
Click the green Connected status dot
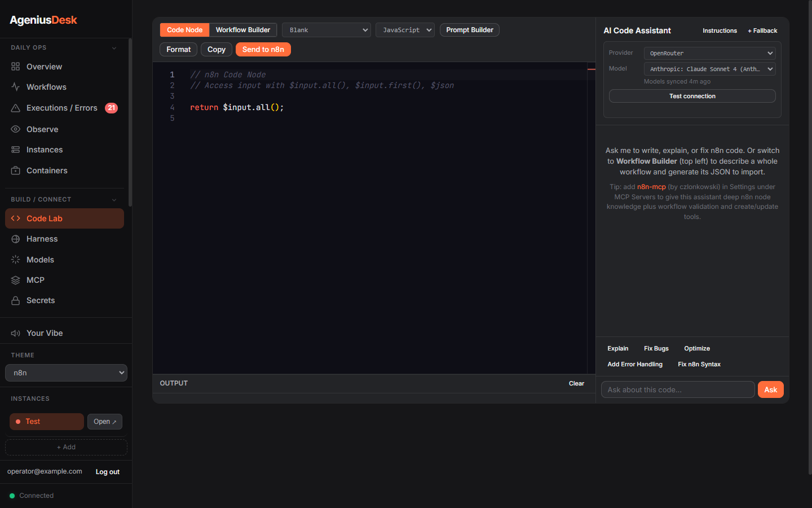(12, 496)
